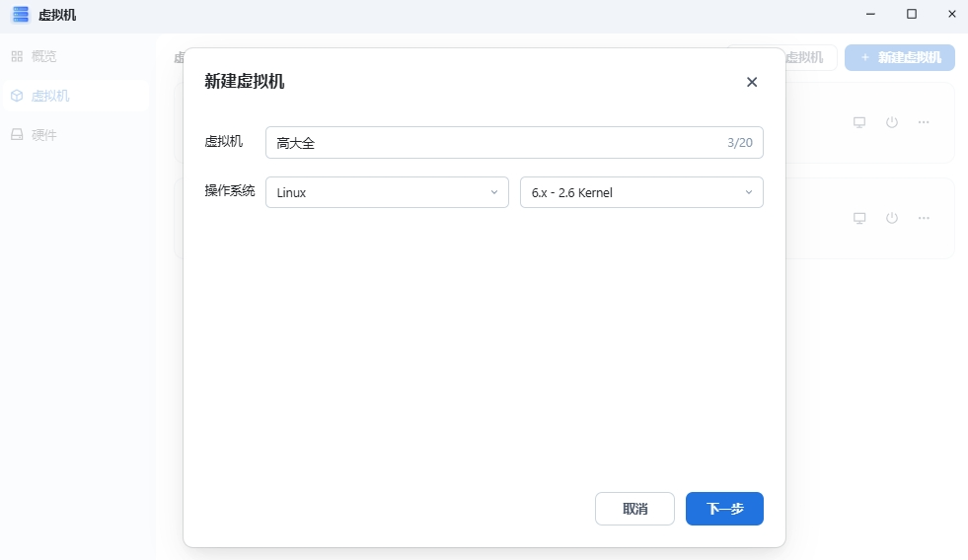Image resolution: width=968 pixels, height=560 pixels.
Task: Click the monitor icon of the first VM
Action: 859,122
